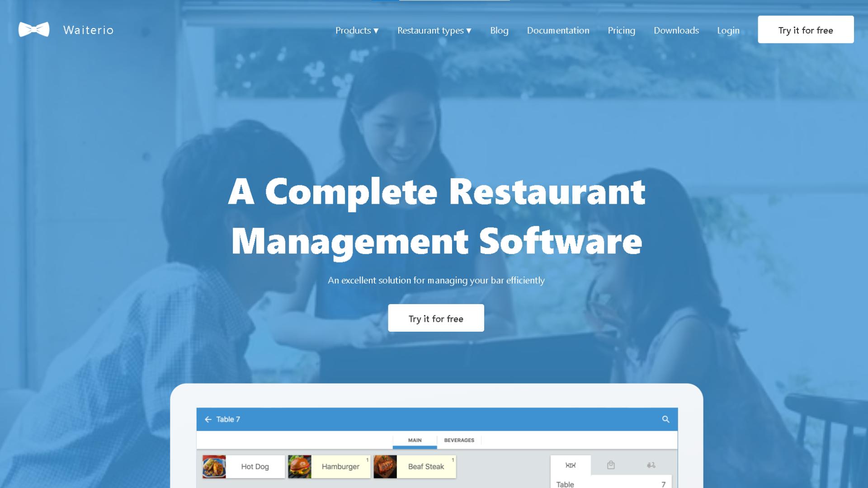Image resolution: width=868 pixels, height=488 pixels.
Task: Click the Hot Dog menu item icon
Action: 213,466
